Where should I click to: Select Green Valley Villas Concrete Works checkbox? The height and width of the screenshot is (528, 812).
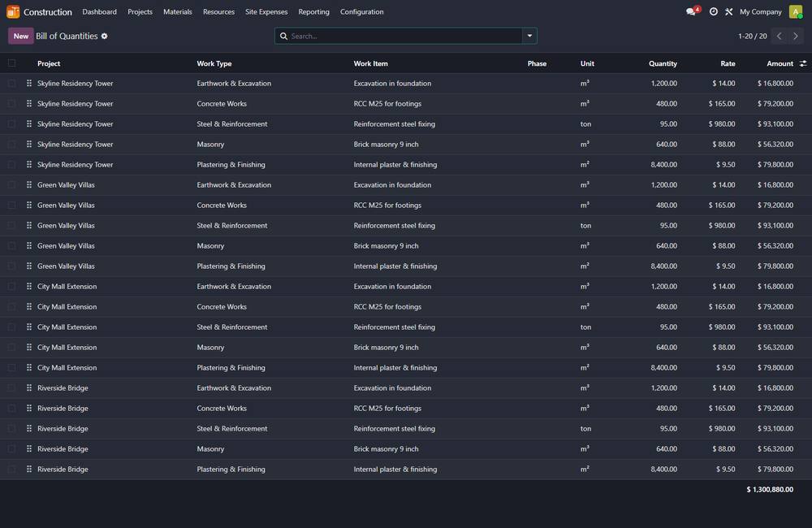coord(11,206)
